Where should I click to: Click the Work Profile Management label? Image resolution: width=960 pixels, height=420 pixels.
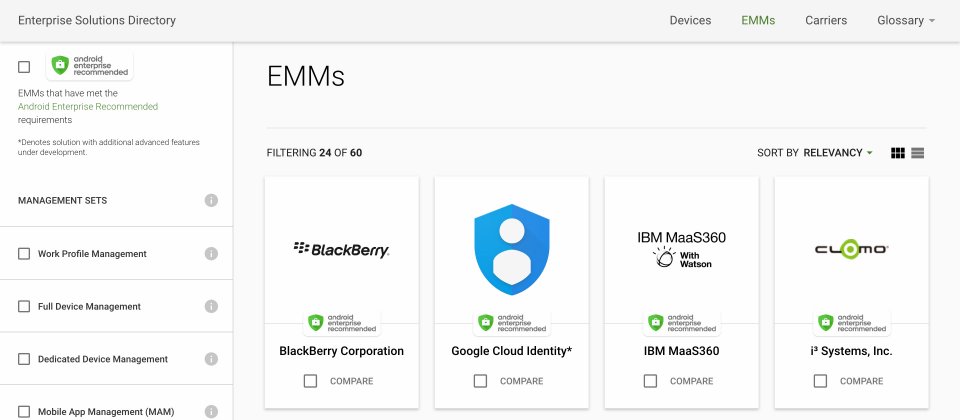click(x=92, y=253)
